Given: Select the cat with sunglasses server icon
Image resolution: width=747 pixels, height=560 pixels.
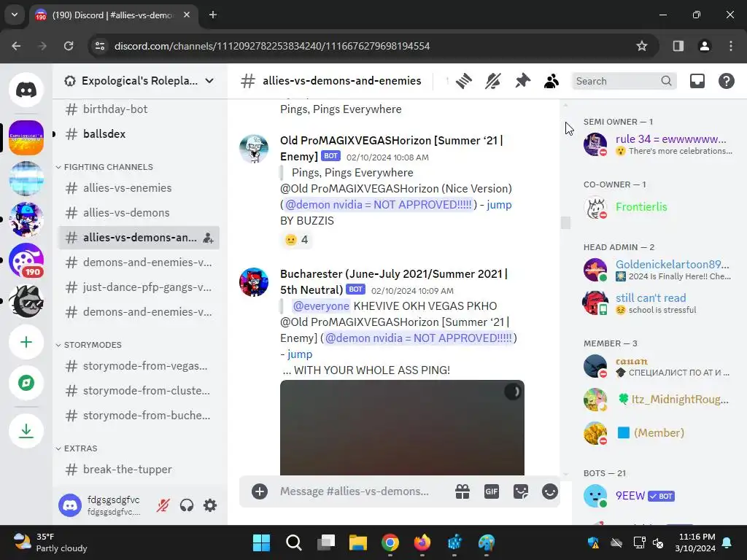Looking at the screenshot, I should click(x=26, y=301).
